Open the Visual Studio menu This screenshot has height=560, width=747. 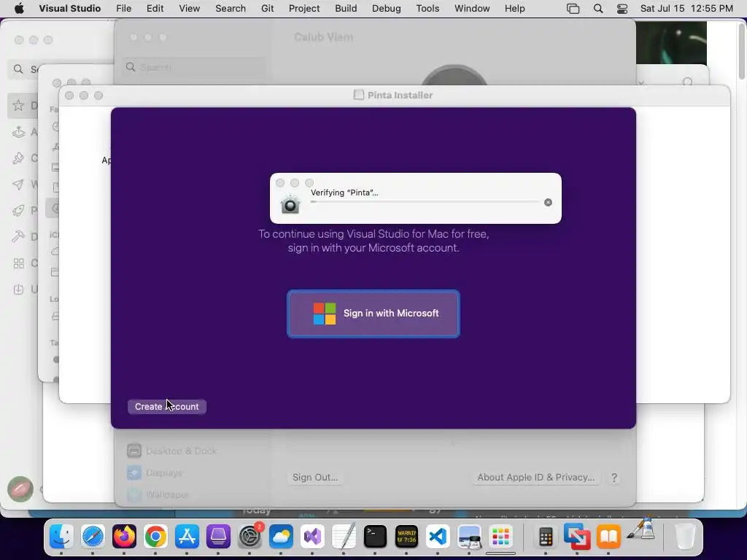coord(70,9)
